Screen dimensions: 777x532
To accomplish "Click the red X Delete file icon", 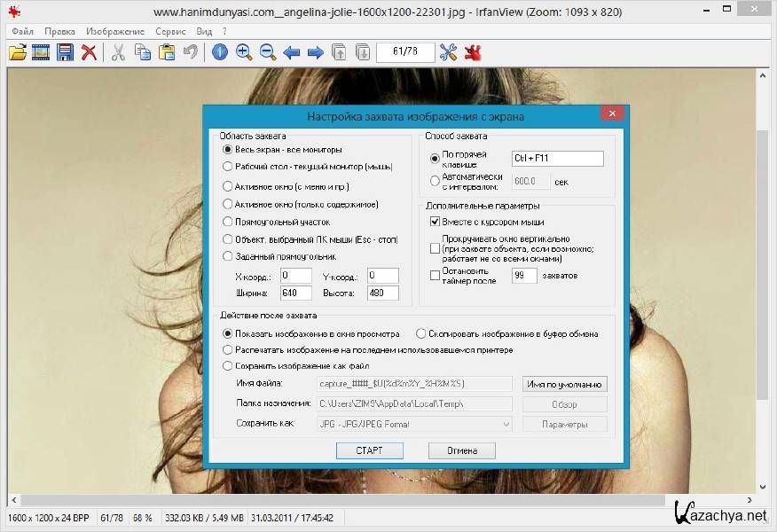I will 89,52.
